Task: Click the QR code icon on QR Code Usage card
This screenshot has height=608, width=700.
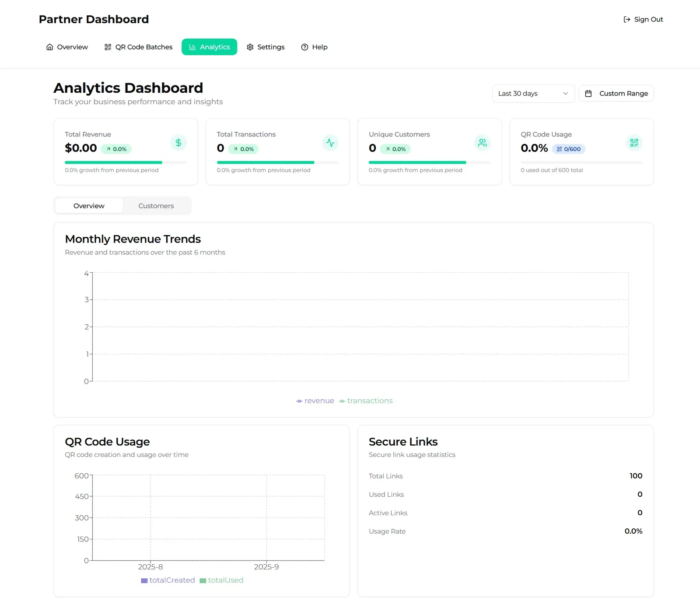Action: (634, 143)
